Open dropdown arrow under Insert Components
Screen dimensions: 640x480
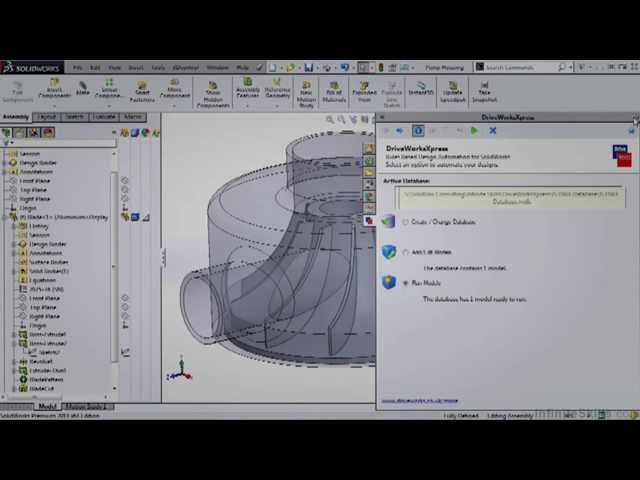54,105
